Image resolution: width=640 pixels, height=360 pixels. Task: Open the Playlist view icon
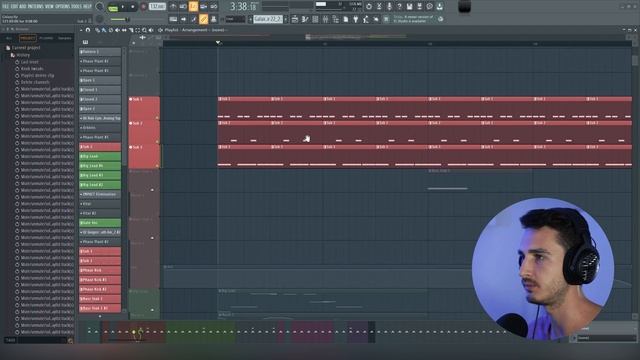(x=295, y=19)
